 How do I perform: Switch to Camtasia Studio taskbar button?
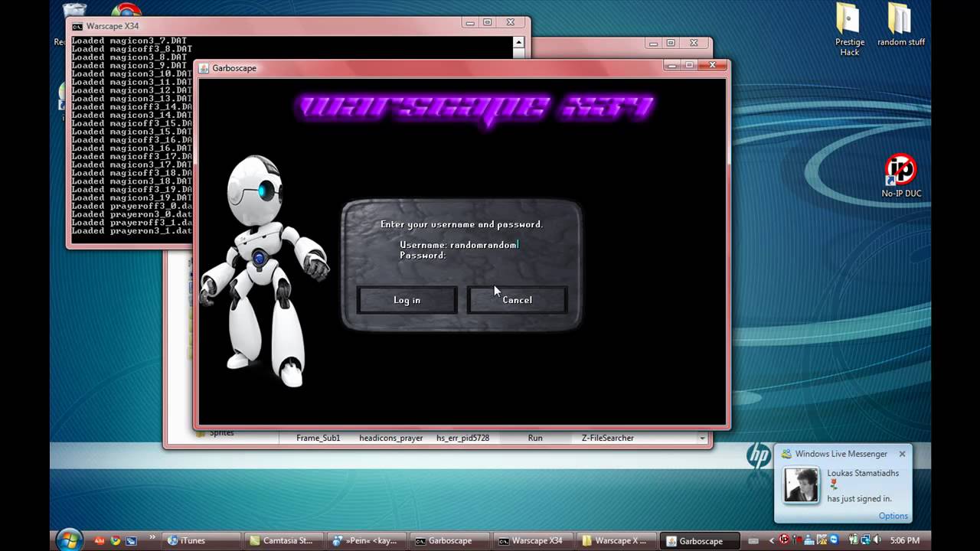click(x=284, y=540)
